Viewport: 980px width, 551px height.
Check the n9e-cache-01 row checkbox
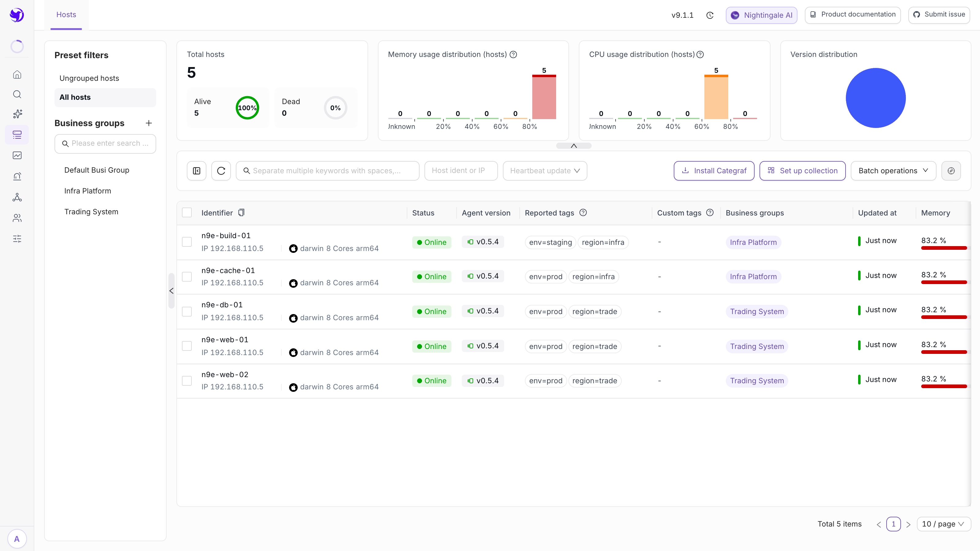tap(187, 276)
